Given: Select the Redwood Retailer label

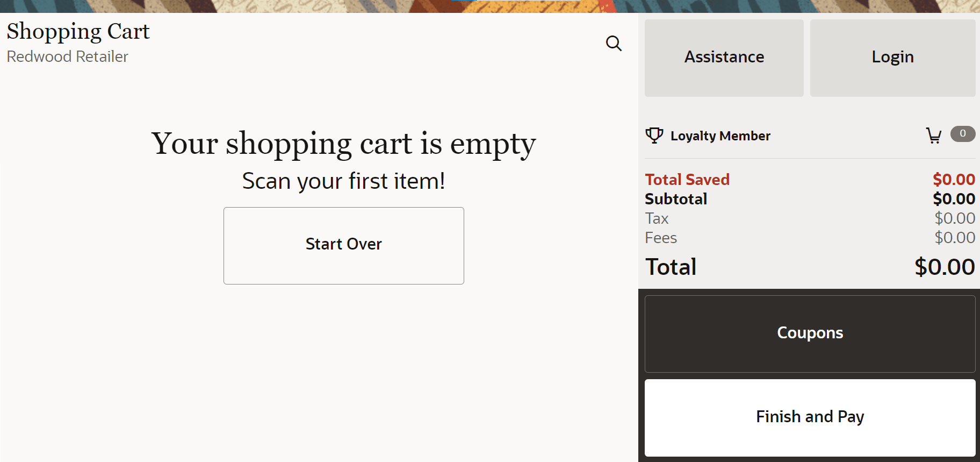Looking at the screenshot, I should (x=67, y=56).
